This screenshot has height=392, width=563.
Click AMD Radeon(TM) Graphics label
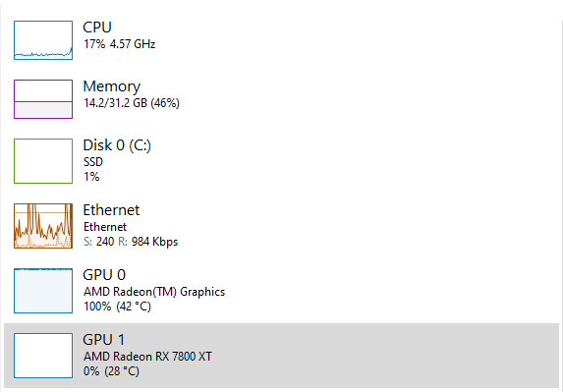pos(154,292)
